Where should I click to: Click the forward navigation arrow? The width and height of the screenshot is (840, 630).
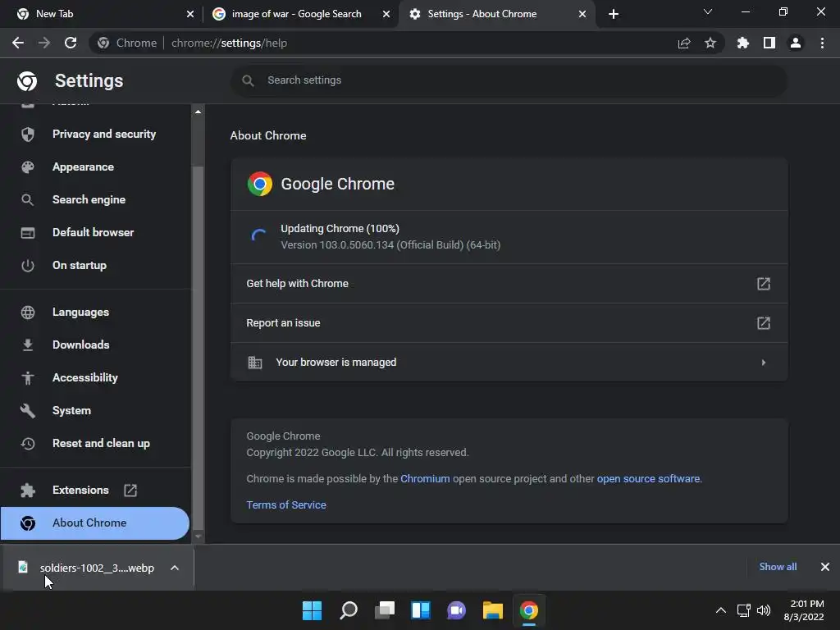[44, 43]
